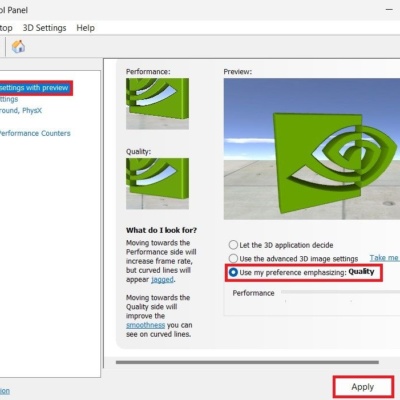Click the Home toolbar icon

click(x=18, y=47)
